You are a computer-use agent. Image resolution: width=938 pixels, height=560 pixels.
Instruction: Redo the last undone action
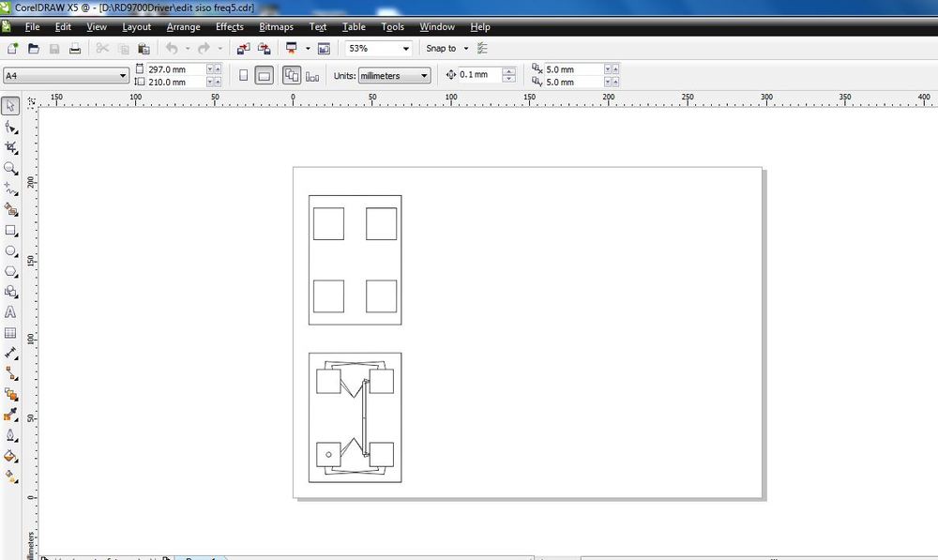(x=204, y=49)
